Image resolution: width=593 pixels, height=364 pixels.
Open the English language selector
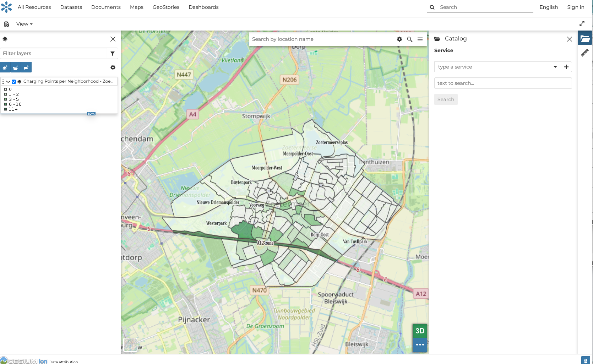coord(549,7)
